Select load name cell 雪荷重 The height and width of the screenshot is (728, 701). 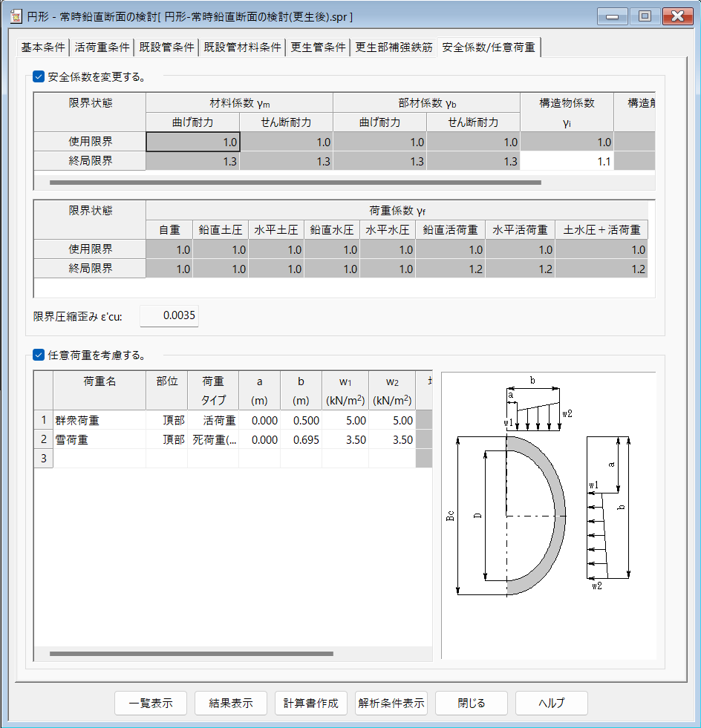(x=100, y=439)
